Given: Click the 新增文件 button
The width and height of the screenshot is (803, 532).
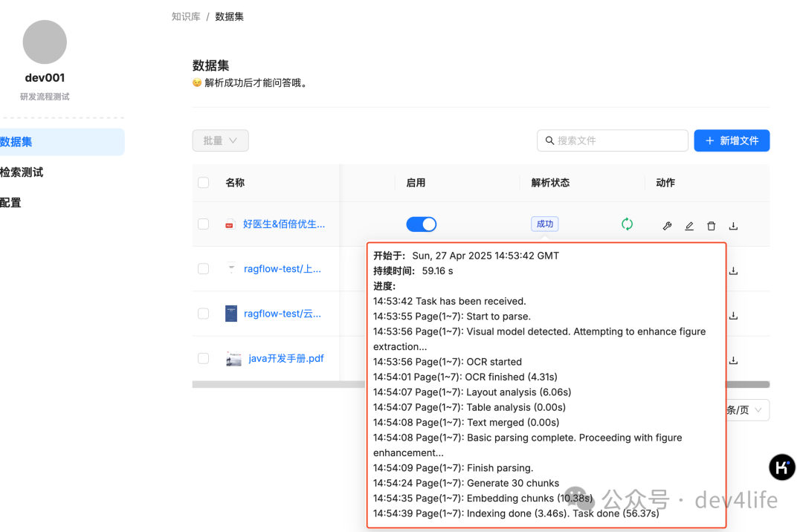Looking at the screenshot, I should point(732,140).
